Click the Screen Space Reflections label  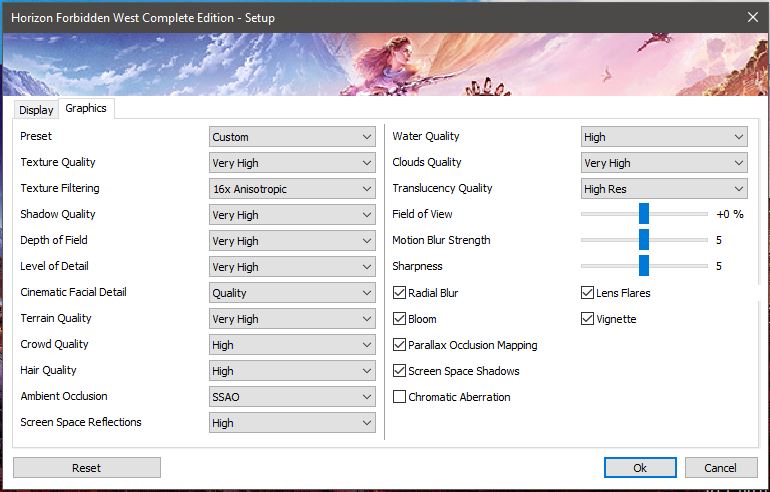click(x=81, y=422)
